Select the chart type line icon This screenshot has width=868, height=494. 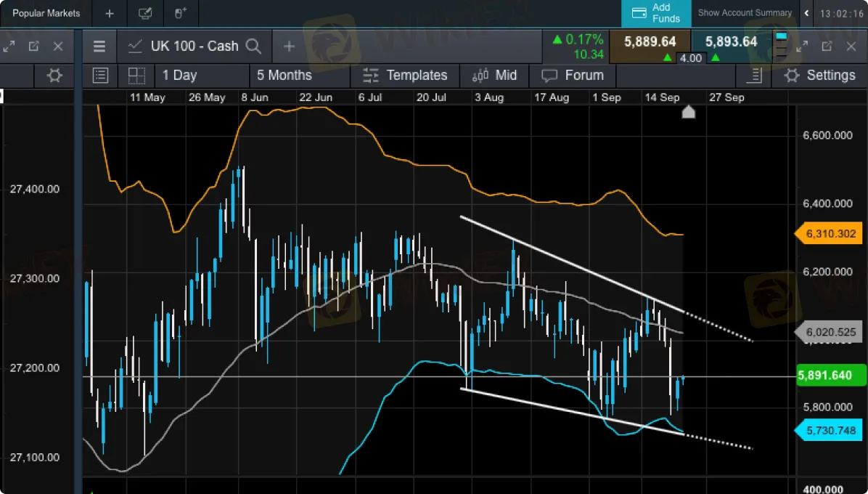pos(134,46)
